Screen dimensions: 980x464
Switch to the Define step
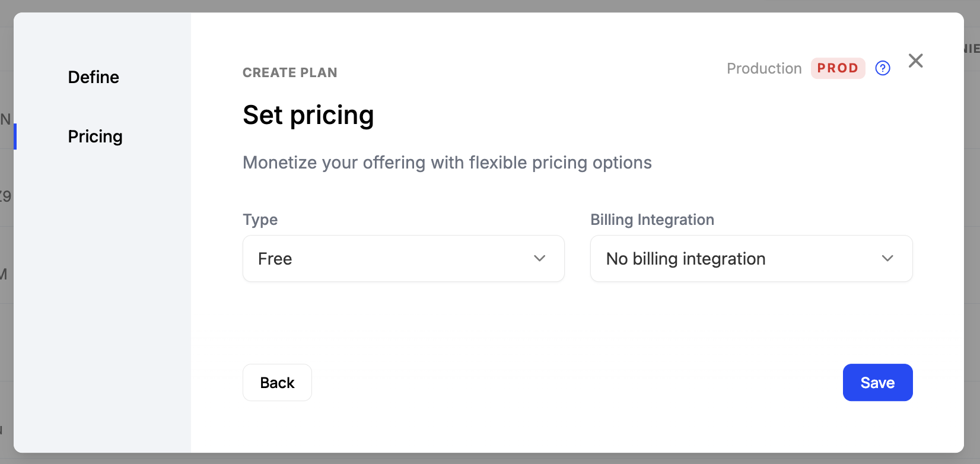pos(93,77)
